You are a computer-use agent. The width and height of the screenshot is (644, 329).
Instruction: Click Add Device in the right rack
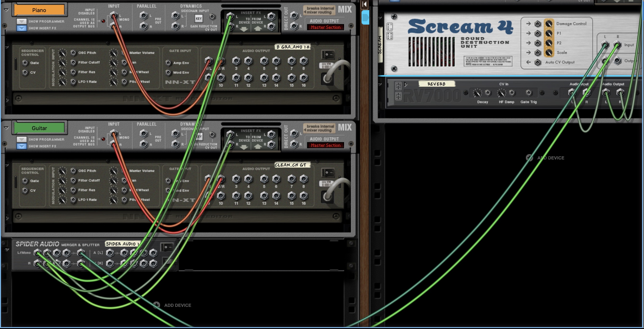(x=545, y=158)
